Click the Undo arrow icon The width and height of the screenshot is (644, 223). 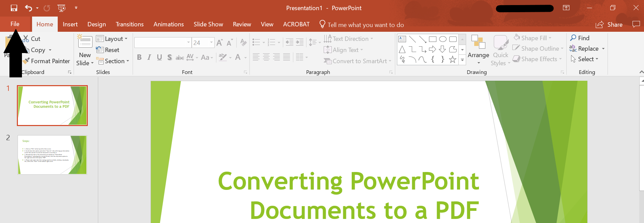[x=28, y=8]
